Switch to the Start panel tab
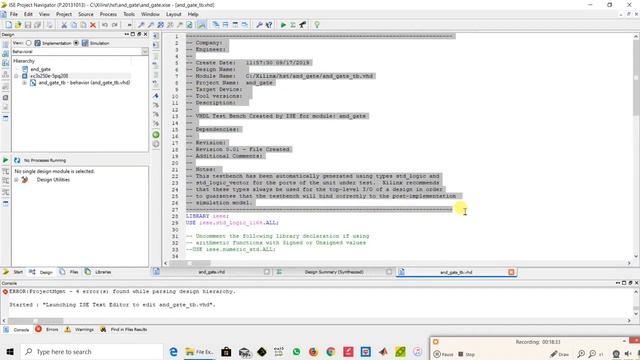The width and height of the screenshot is (640, 360). (x=14, y=272)
